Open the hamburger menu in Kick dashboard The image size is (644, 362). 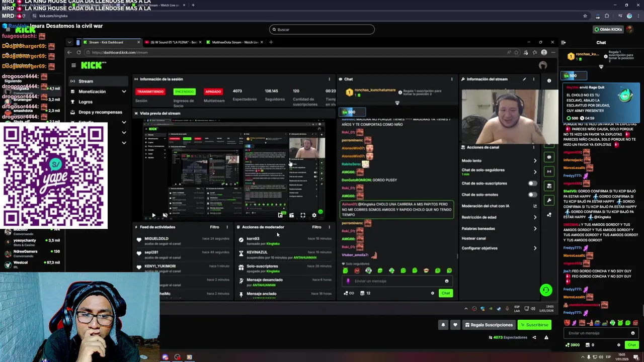(x=73, y=65)
